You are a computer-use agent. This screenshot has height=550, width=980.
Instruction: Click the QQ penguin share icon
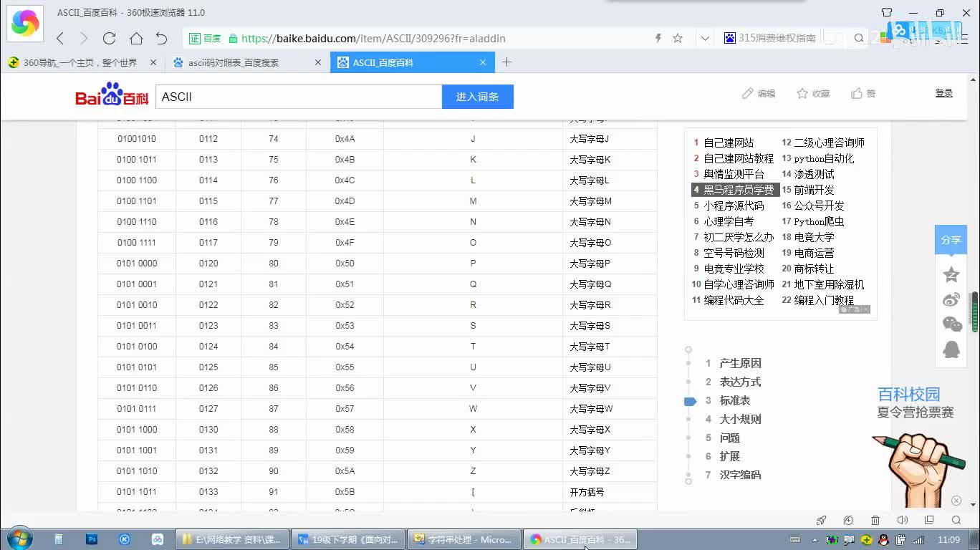tap(951, 349)
